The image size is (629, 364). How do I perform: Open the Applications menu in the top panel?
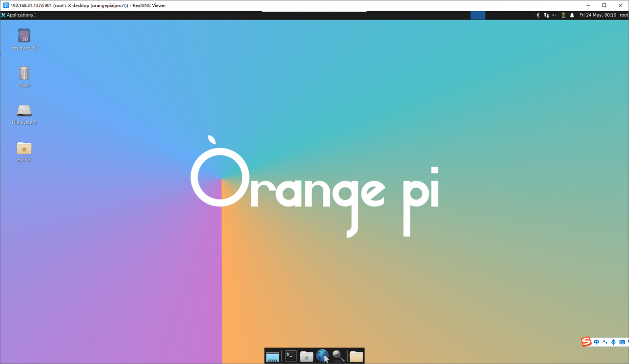click(x=18, y=15)
